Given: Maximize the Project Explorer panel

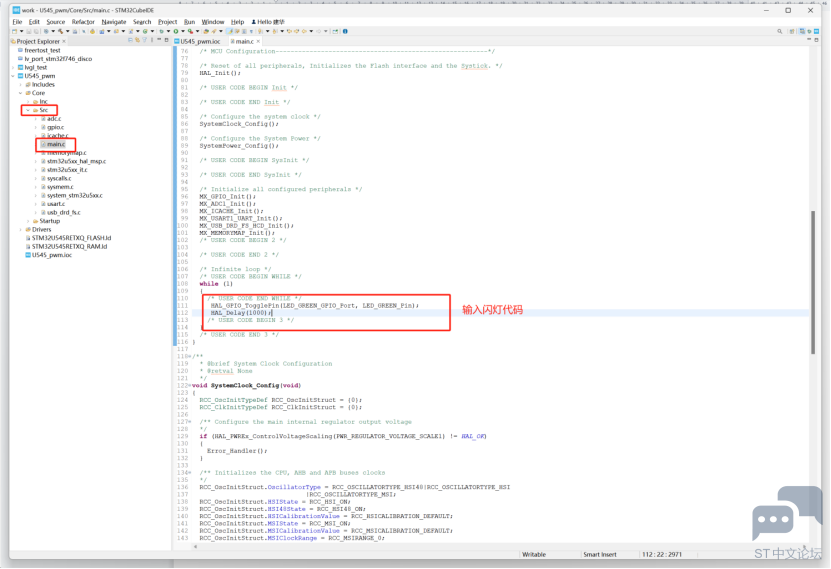Looking at the screenshot, I should coord(166,40).
